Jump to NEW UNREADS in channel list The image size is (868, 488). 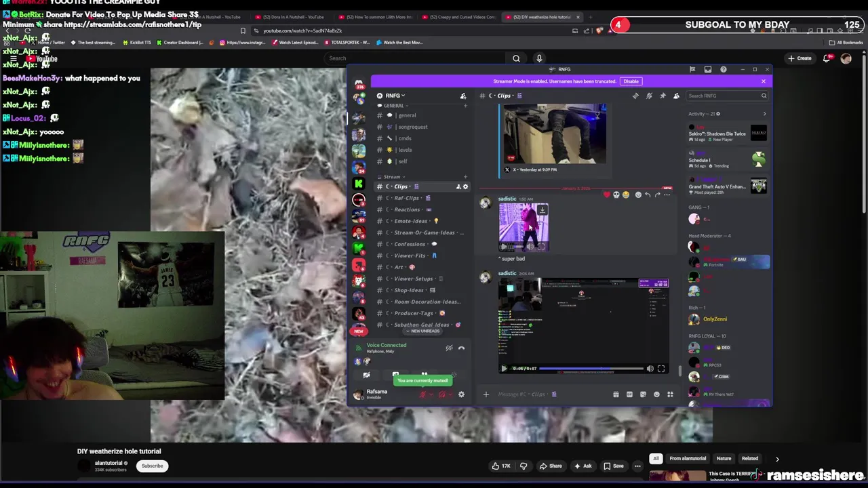(x=423, y=331)
